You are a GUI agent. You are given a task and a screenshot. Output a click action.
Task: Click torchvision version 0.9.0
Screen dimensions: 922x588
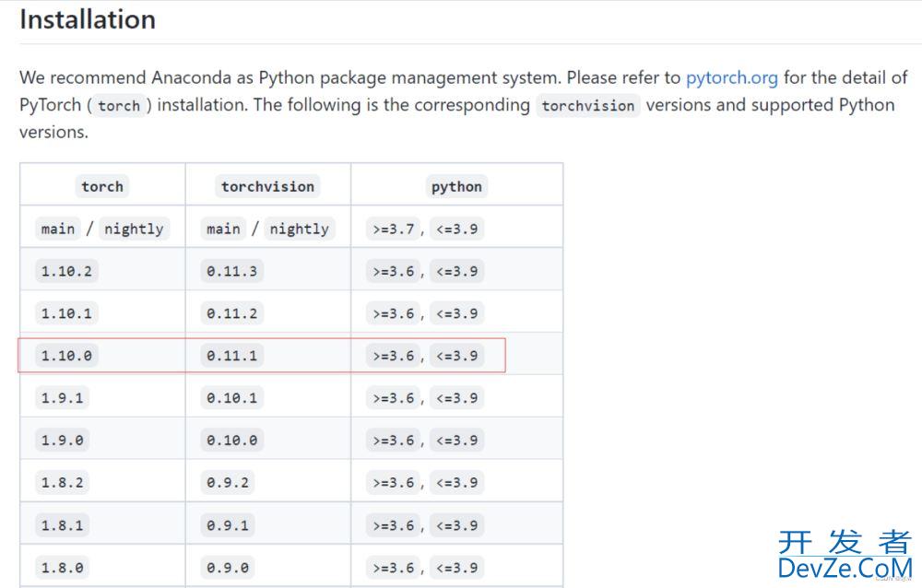(x=228, y=568)
